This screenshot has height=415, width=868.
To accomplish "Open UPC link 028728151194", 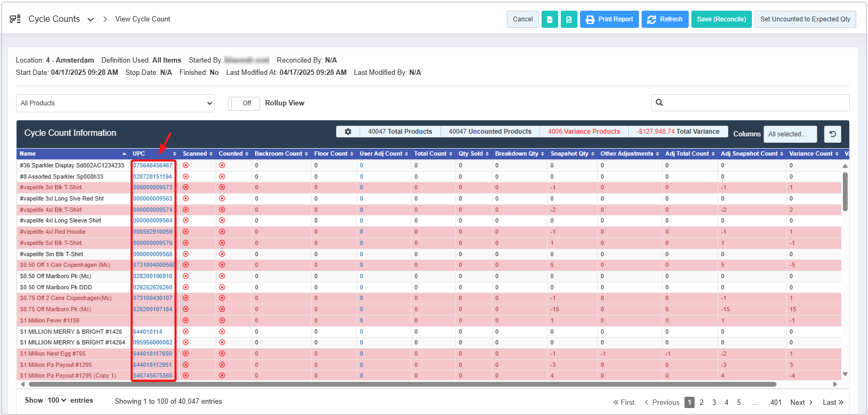I will (153, 176).
